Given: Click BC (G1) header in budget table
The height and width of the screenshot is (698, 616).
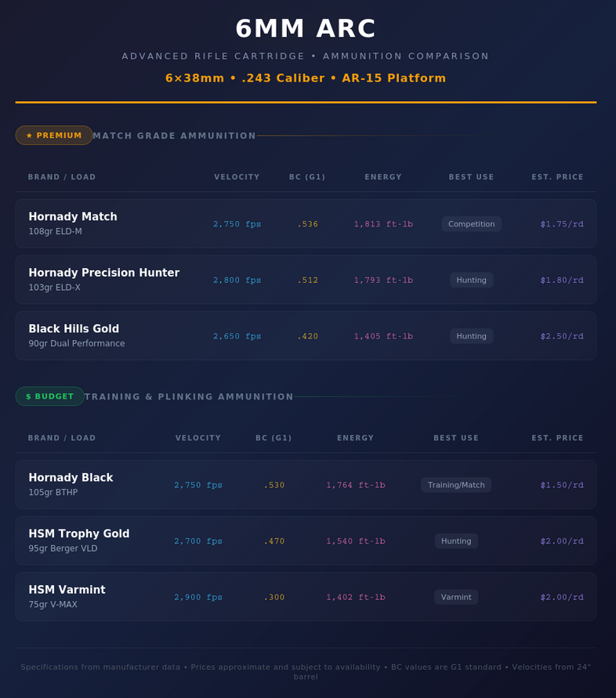Looking at the screenshot, I should (274, 438).
